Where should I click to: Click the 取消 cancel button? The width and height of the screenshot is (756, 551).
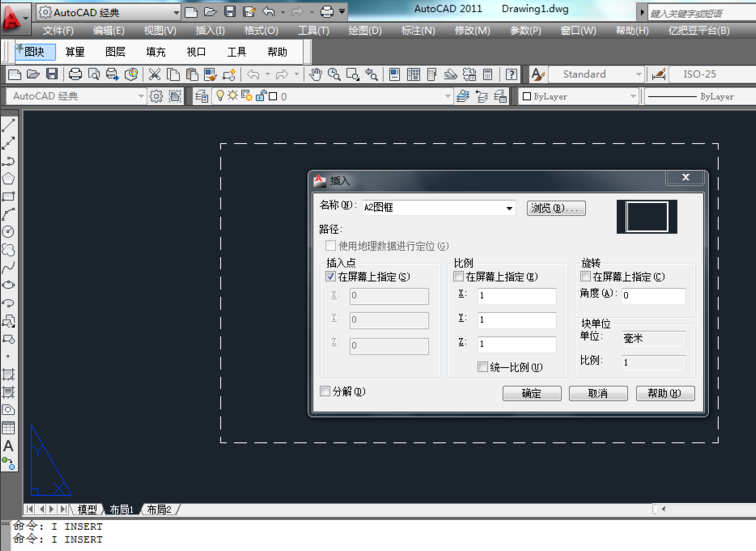pos(598,393)
